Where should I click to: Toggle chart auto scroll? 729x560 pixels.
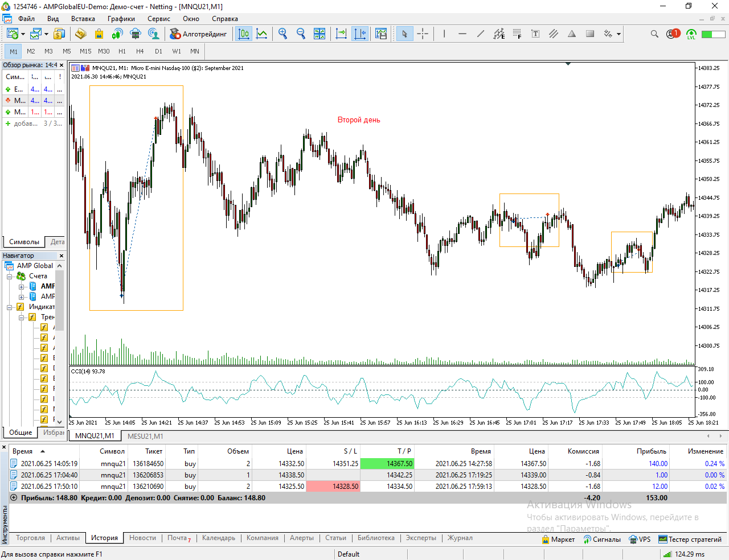[x=341, y=34]
